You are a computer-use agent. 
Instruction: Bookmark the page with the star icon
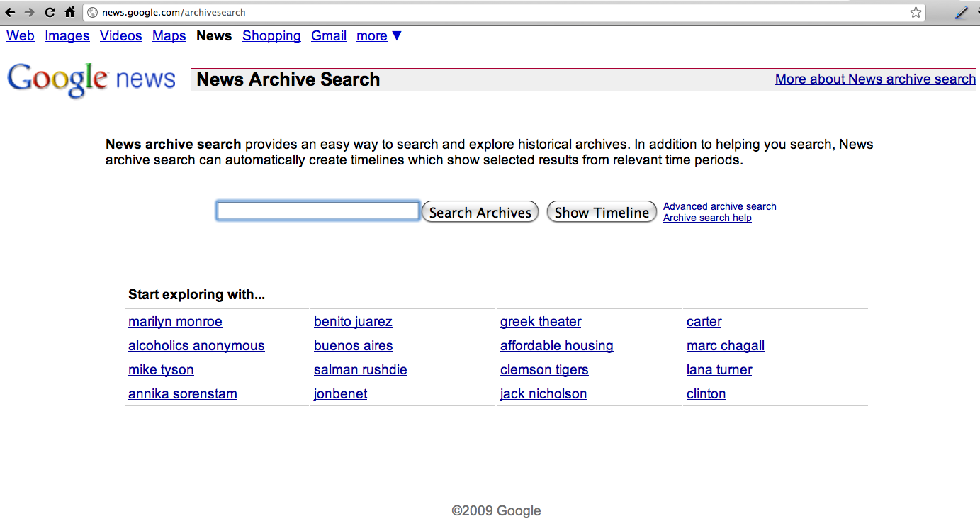pos(916,12)
